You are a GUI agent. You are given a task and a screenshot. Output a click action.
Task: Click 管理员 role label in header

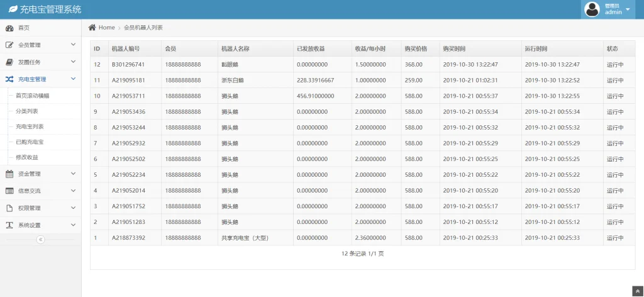pos(612,6)
